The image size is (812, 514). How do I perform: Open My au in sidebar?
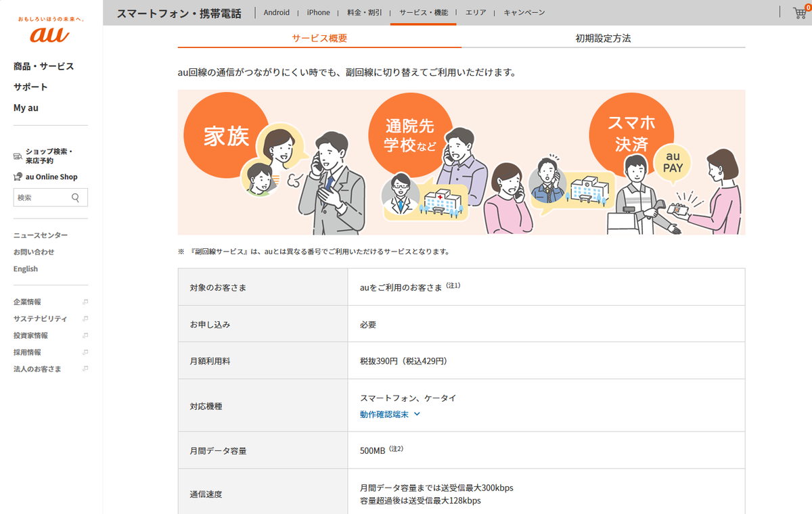click(x=26, y=108)
